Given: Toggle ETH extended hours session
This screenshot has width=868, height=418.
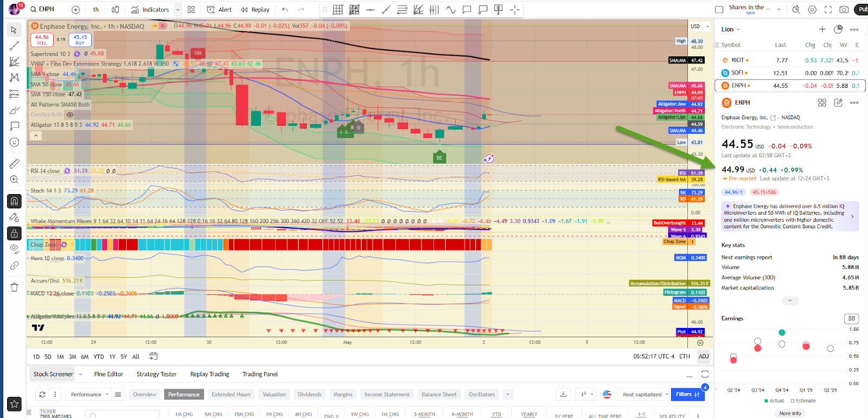Looking at the screenshot, I should point(685,356).
